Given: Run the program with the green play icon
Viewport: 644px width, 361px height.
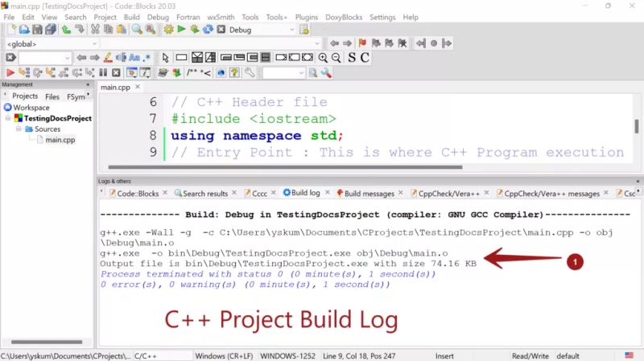Looking at the screenshot, I should pos(181,30).
